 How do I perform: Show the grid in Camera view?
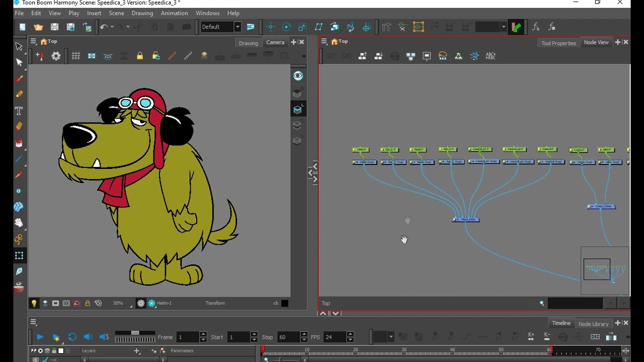(x=75, y=56)
